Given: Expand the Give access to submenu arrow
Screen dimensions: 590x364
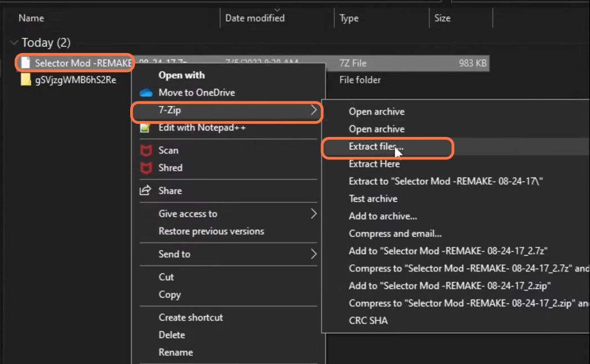Looking at the screenshot, I should [x=313, y=214].
